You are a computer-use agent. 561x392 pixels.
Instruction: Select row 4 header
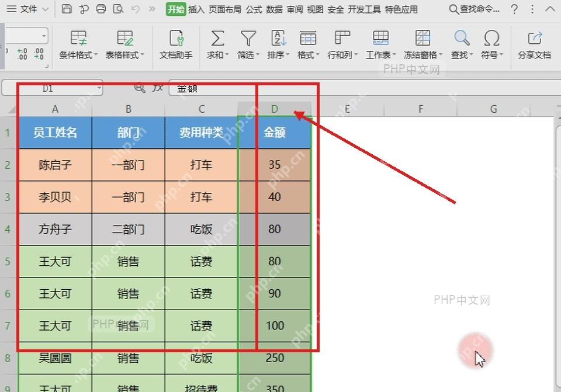[8, 229]
